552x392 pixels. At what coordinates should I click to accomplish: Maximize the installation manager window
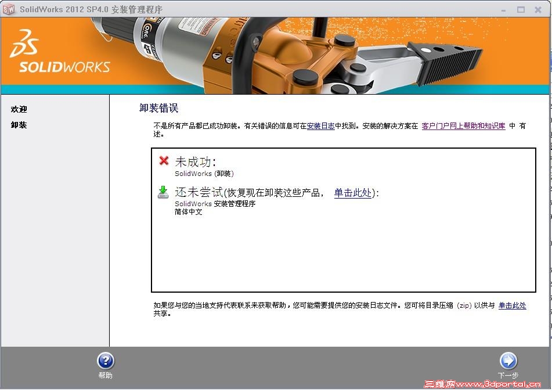coord(521,10)
